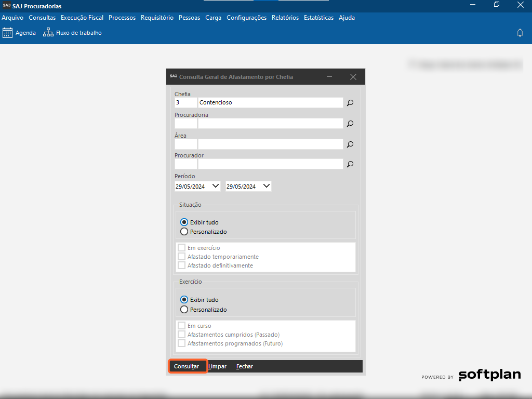532x399 pixels.
Task: Open the Execução Fiscal menu
Action: 82,18
